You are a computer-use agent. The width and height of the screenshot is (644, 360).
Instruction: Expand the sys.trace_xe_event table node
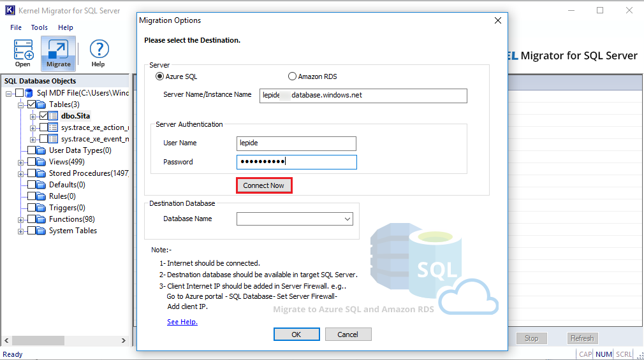coord(33,140)
